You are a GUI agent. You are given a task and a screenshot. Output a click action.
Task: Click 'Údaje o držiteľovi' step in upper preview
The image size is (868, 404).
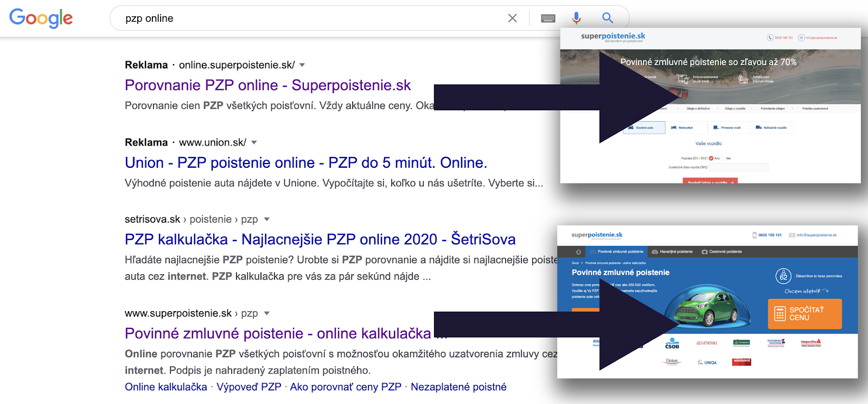pyautogui.click(x=698, y=109)
